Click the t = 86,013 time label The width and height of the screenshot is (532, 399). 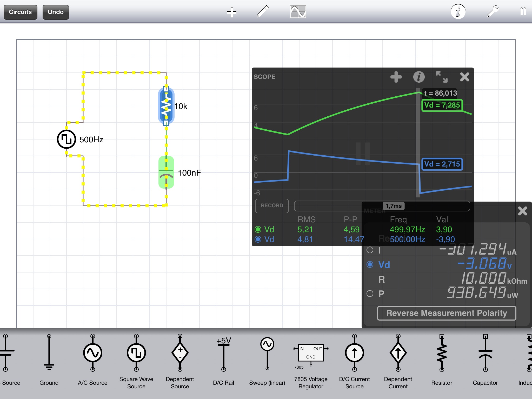pos(440,93)
